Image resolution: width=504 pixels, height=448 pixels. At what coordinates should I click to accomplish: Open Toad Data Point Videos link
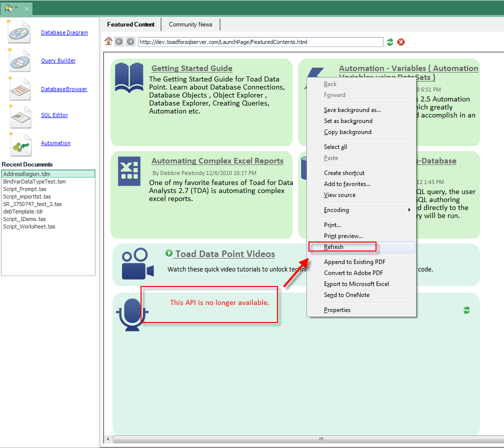click(x=225, y=254)
